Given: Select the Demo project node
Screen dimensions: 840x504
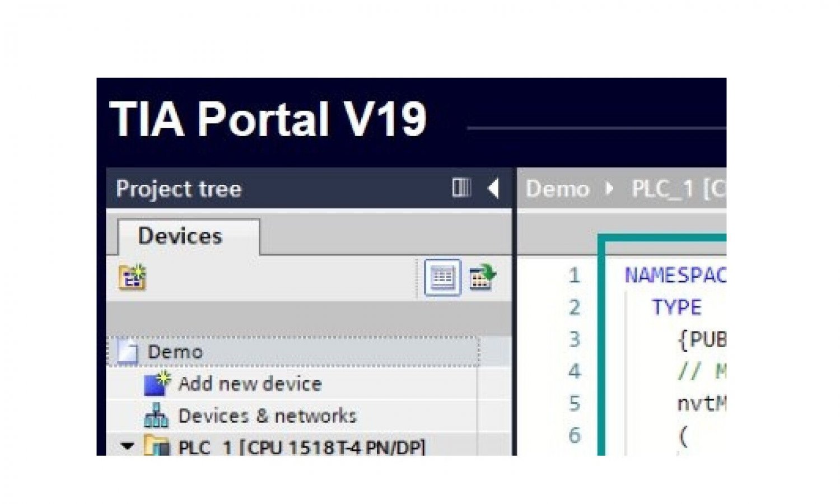Looking at the screenshot, I should 175,352.
